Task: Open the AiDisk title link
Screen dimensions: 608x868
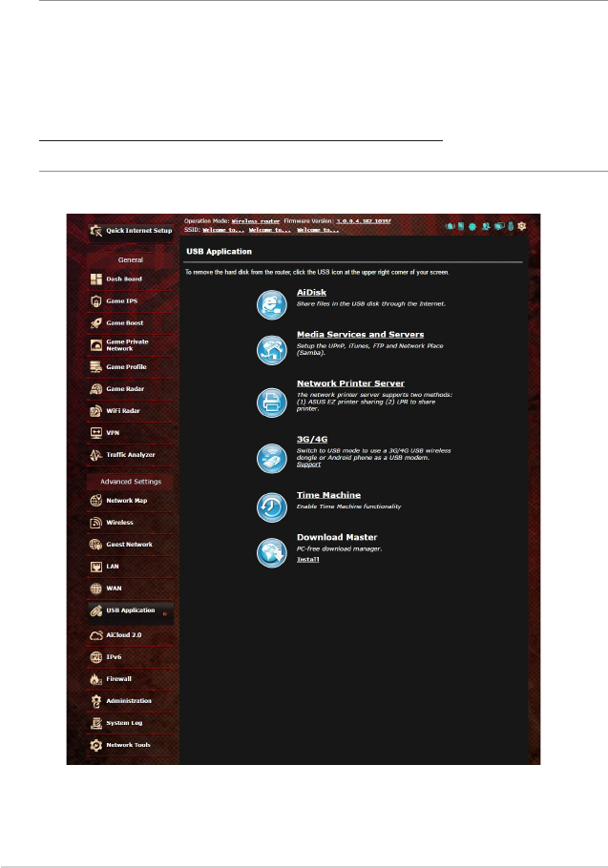Action: tap(311, 292)
